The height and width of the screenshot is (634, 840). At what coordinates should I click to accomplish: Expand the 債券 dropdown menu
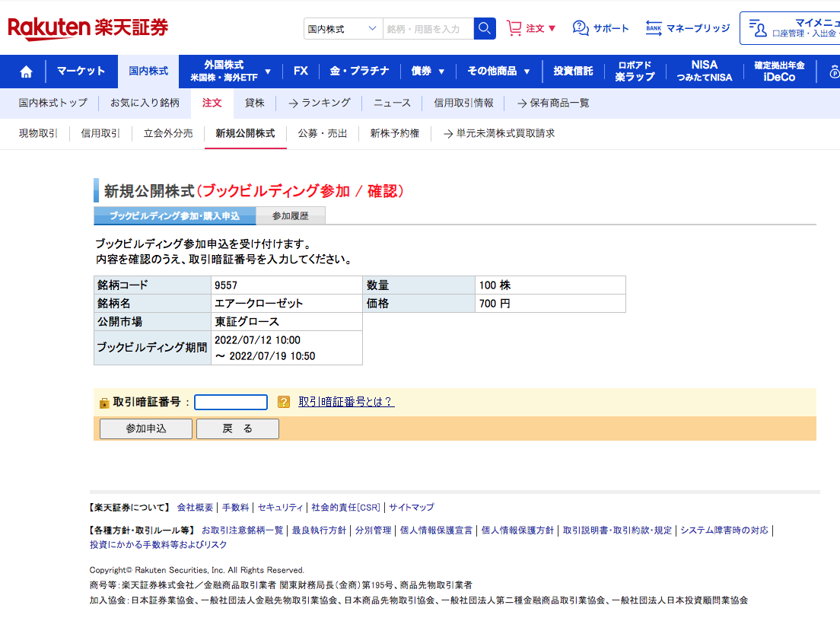(x=428, y=71)
